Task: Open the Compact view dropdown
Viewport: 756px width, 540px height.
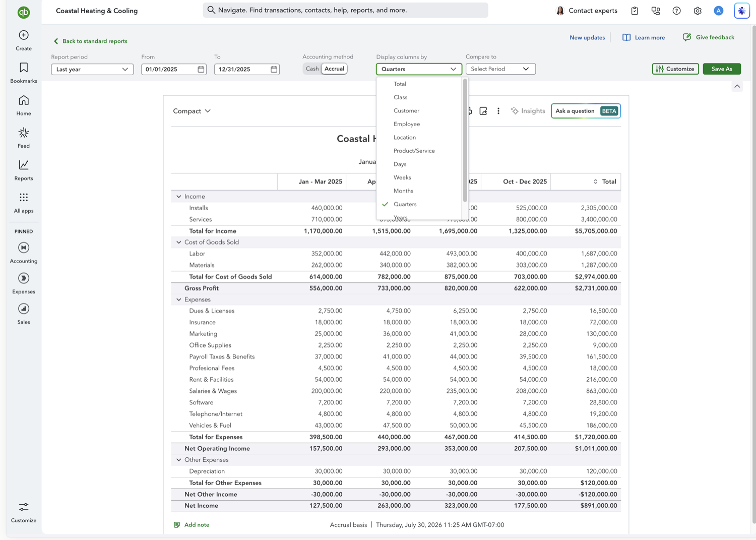Action: point(192,111)
